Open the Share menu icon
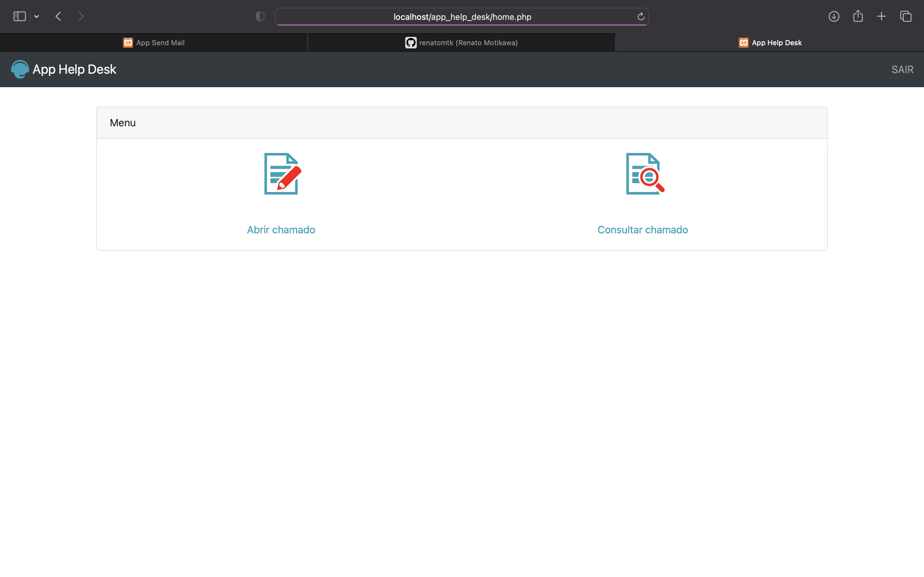 [858, 16]
